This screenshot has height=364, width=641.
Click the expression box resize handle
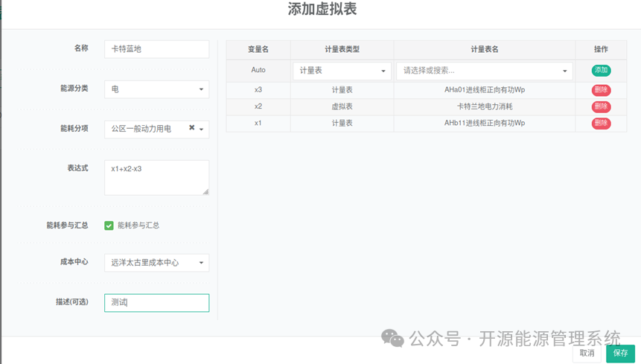click(x=205, y=191)
